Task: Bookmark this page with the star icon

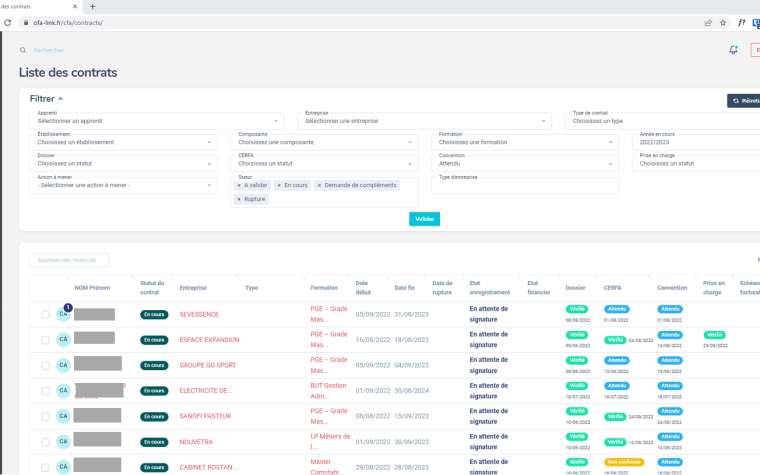Action: [x=723, y=21]
